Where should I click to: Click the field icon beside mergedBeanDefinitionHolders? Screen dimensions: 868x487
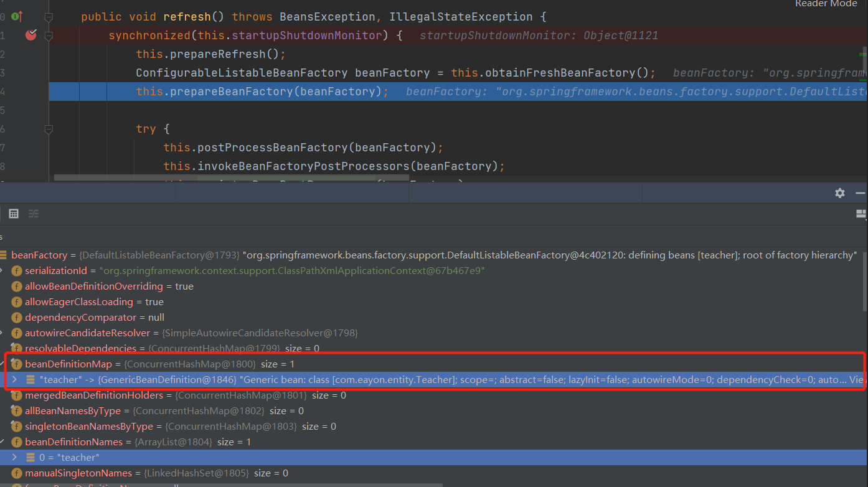point(17,395)
